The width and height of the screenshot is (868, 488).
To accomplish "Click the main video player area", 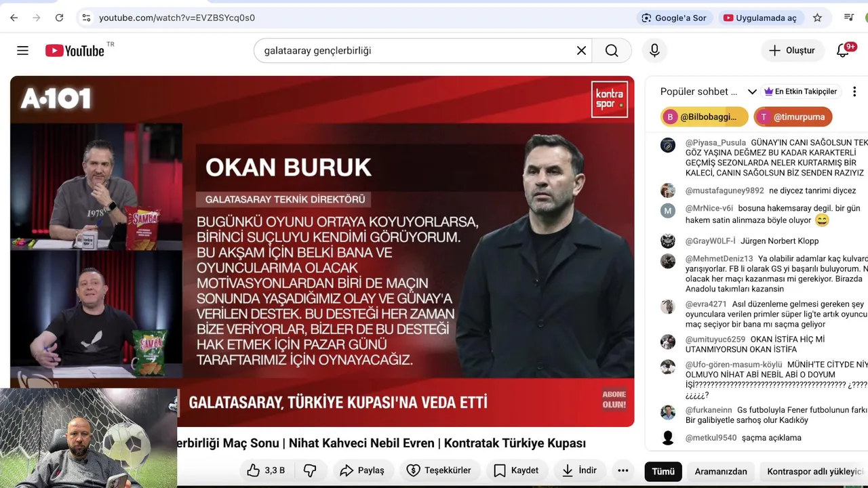I will click(322, 251).
